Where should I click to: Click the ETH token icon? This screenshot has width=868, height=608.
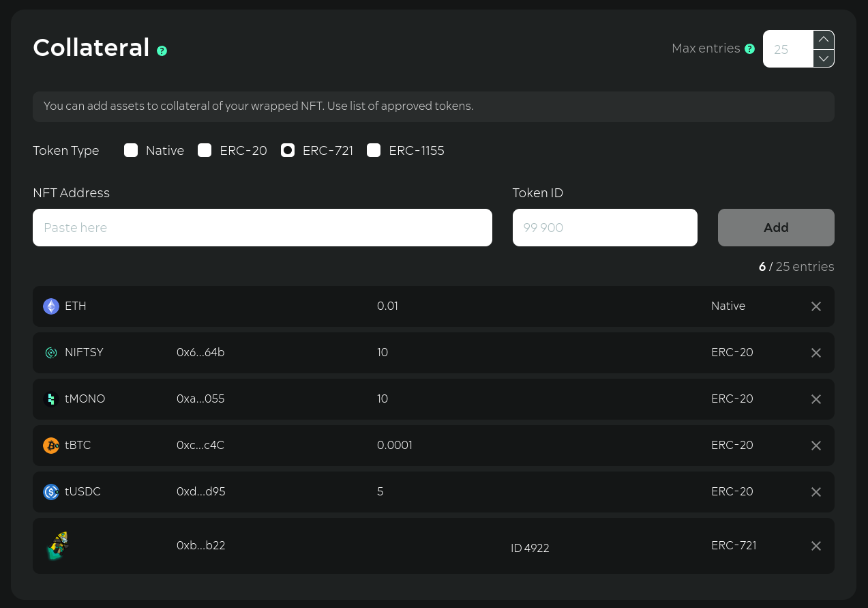[51, 306]
